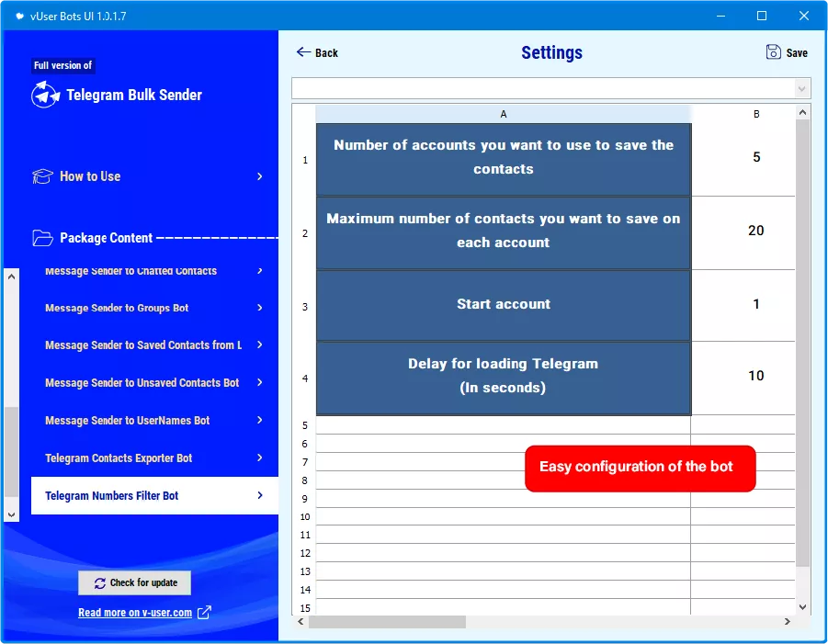
Task: Maximize the vUser Bots UI window
Action: pos(762,16)
